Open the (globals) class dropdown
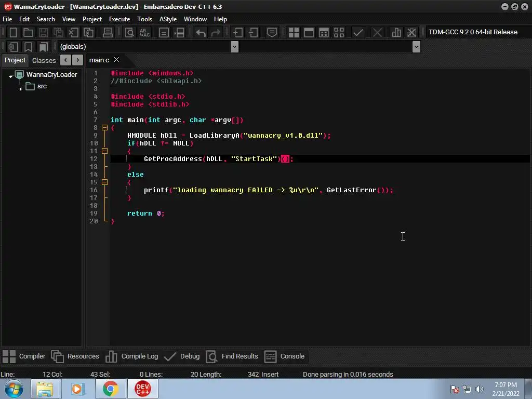Image resolution: width=532 pixels, height=399 pixels. (234, 47)
